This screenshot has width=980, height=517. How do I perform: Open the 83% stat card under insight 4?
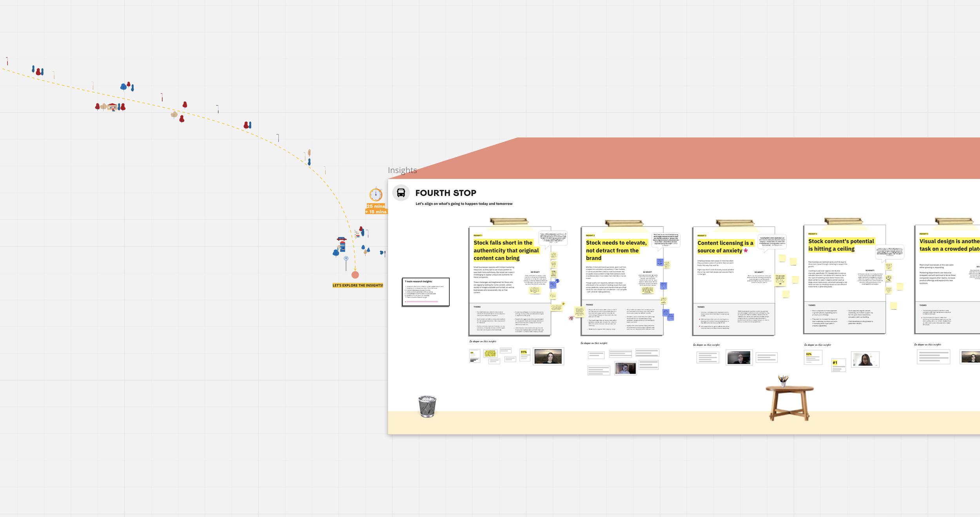813,357
